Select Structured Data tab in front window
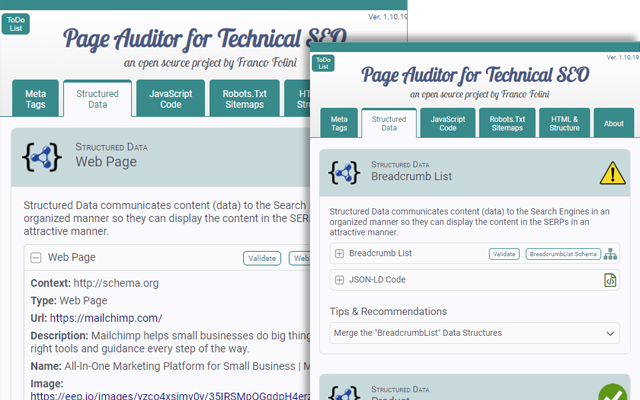This screenshot has width=640, height=400. 389,123
